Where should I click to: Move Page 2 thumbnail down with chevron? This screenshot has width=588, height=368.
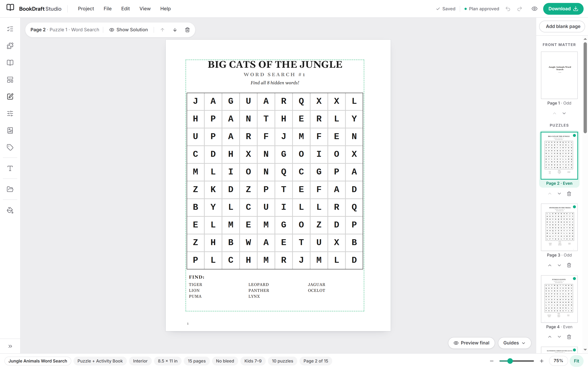pos(559,194)
